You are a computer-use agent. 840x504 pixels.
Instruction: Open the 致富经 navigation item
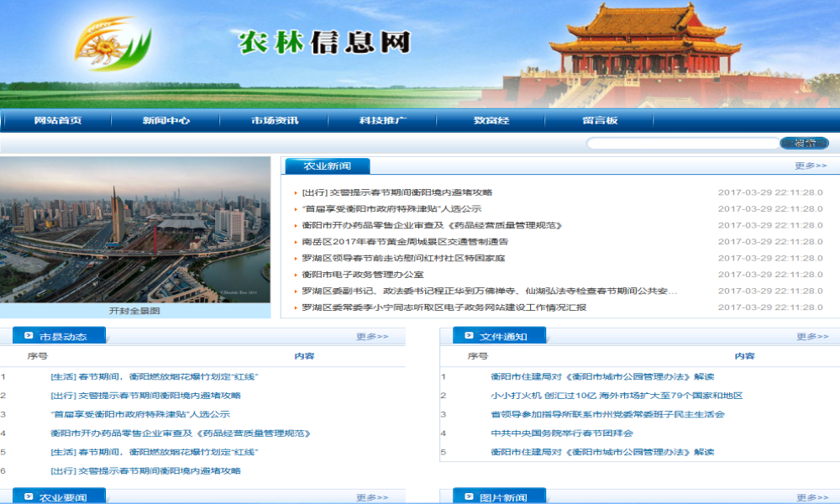491,120
